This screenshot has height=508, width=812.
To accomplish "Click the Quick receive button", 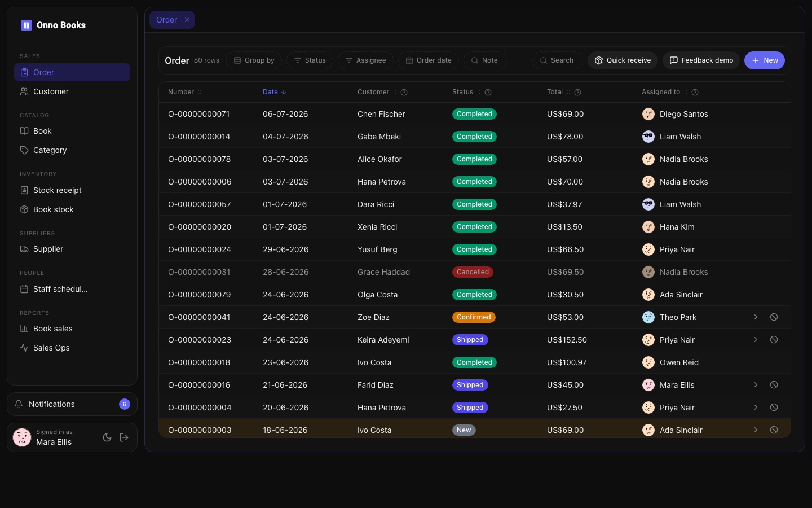I will point(623,60).
